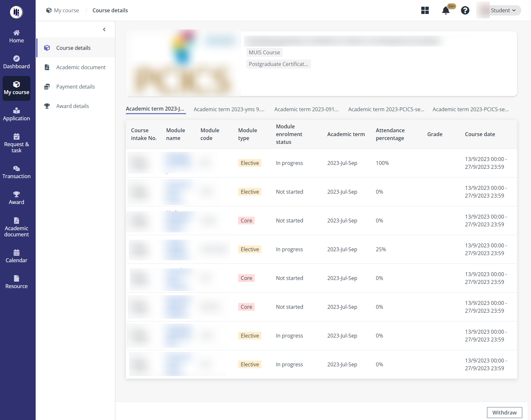Switch to Academic term 2023-091... tab
The height and width of the screenshot is (420, 531).
[x=306, y=109]
